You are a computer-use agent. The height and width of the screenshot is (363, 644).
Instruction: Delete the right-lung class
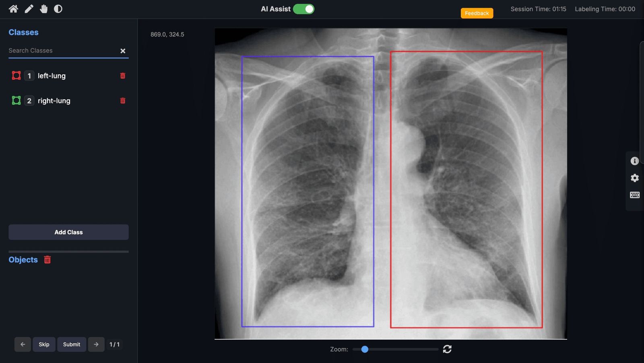tap(123, 100)
